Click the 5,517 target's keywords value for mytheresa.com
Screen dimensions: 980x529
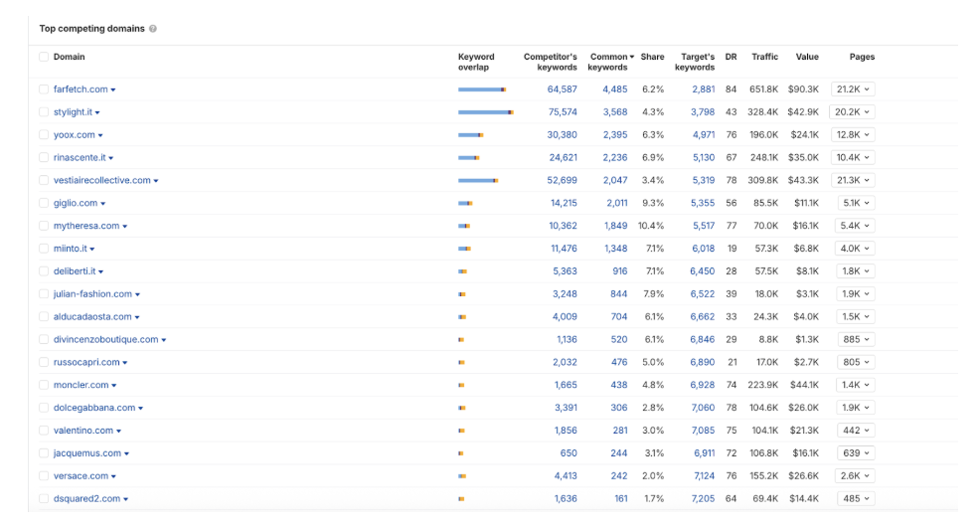pyautogui.click(x=702, y=227)
